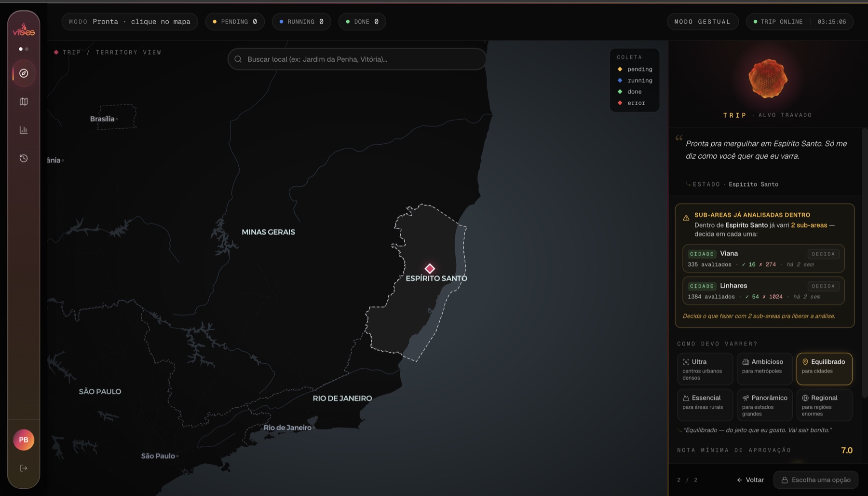The height and width of the screenshot is (496, 868).
Task: Click the Buscar local search field
Action: click(357, 59)
